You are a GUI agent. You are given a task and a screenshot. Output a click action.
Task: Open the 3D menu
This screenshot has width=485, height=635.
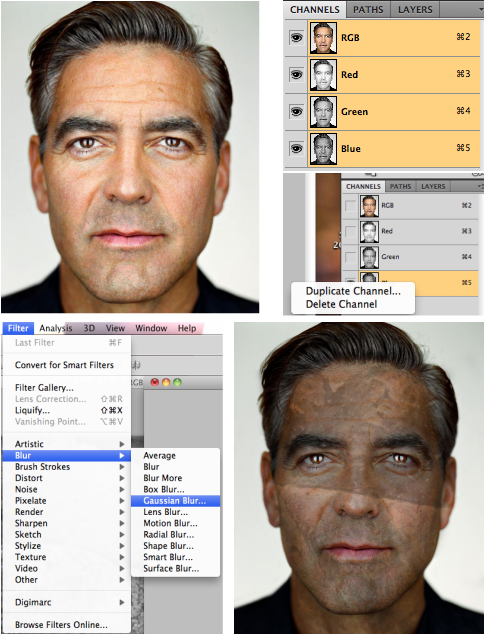[x=89, y=328]
